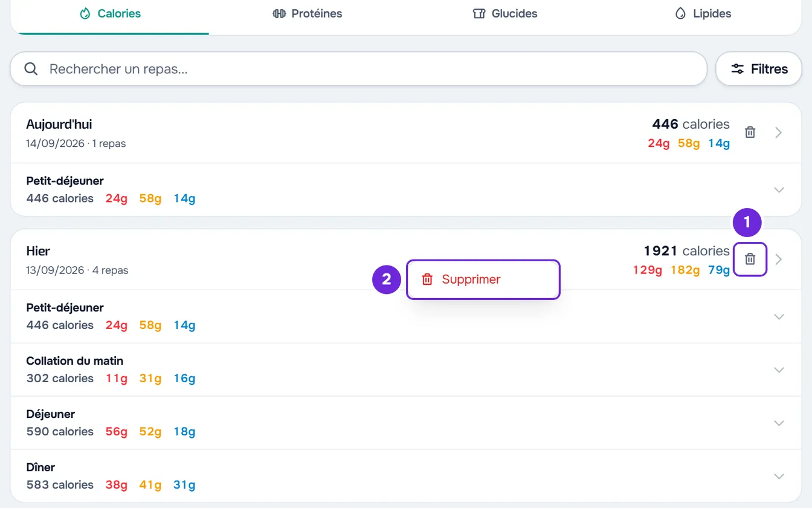Open the Filtres options
The image size is (812, 508).
[x=759, y=69]
